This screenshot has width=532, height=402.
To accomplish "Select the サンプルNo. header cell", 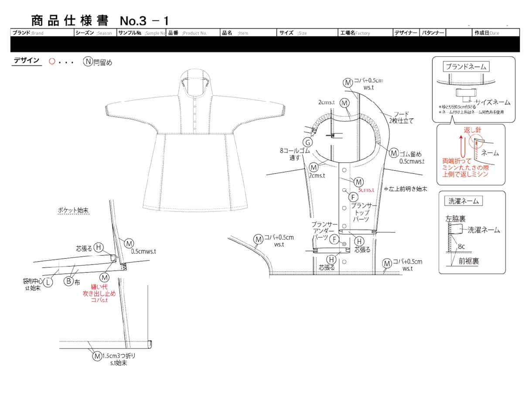I will click(x=141, y=33).
